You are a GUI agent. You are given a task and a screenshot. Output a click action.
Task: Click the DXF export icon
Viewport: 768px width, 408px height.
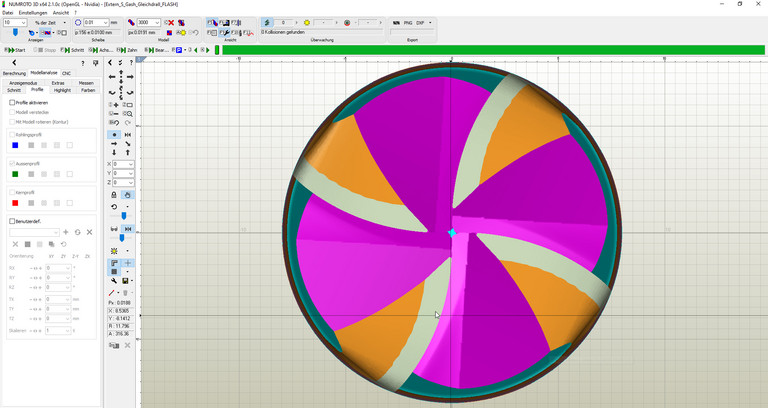click(x=420, y=22)
